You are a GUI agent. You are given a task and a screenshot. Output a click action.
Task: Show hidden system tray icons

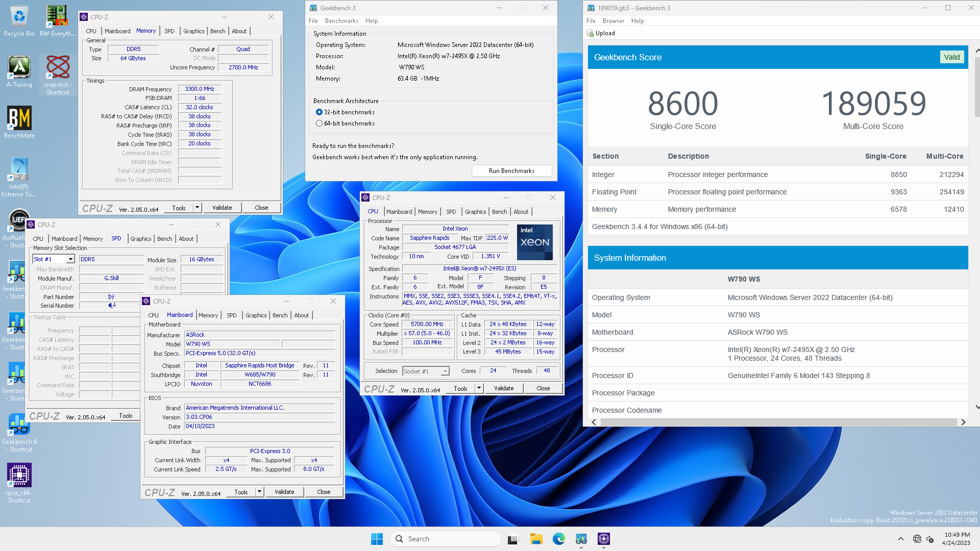(x=901, y=539)
